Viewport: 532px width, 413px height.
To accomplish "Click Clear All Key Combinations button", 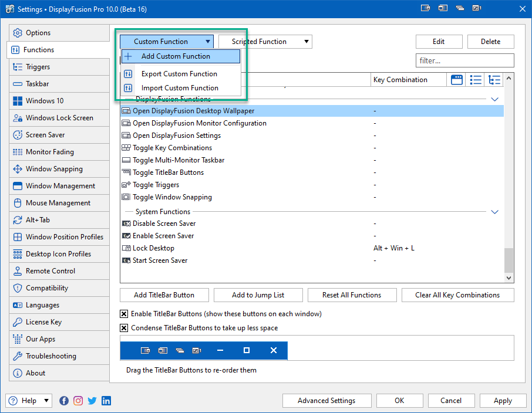I will coord(457,295).
